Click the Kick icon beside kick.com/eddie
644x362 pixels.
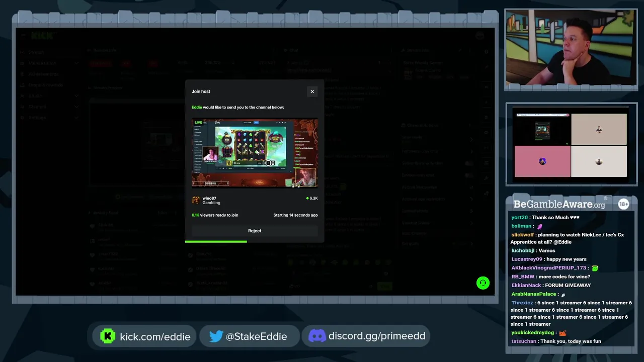click(108, 336)
